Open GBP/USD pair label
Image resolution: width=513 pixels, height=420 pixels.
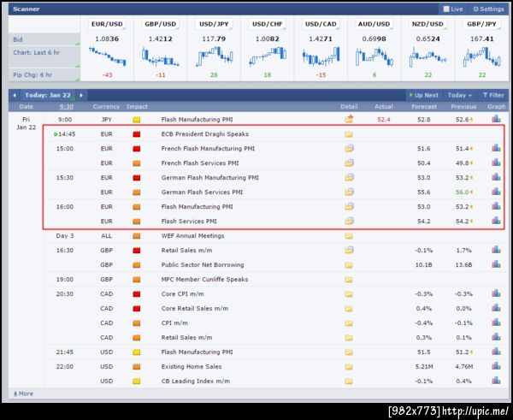tap(161, 24)
